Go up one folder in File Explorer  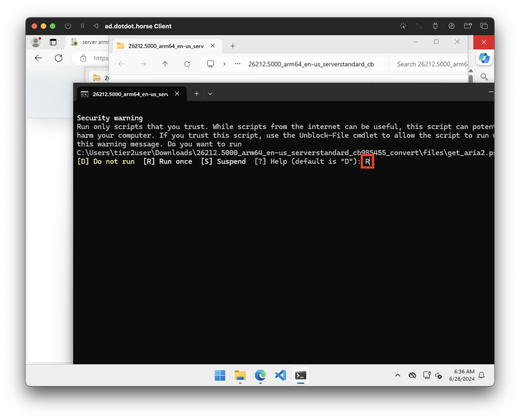tap(165, 64)
